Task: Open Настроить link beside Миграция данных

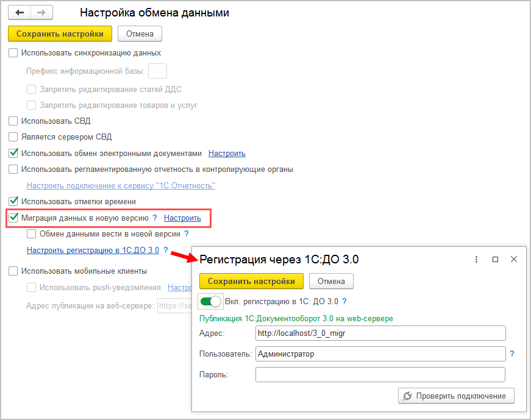Action: pyautogui.click(x=182, y=218)
